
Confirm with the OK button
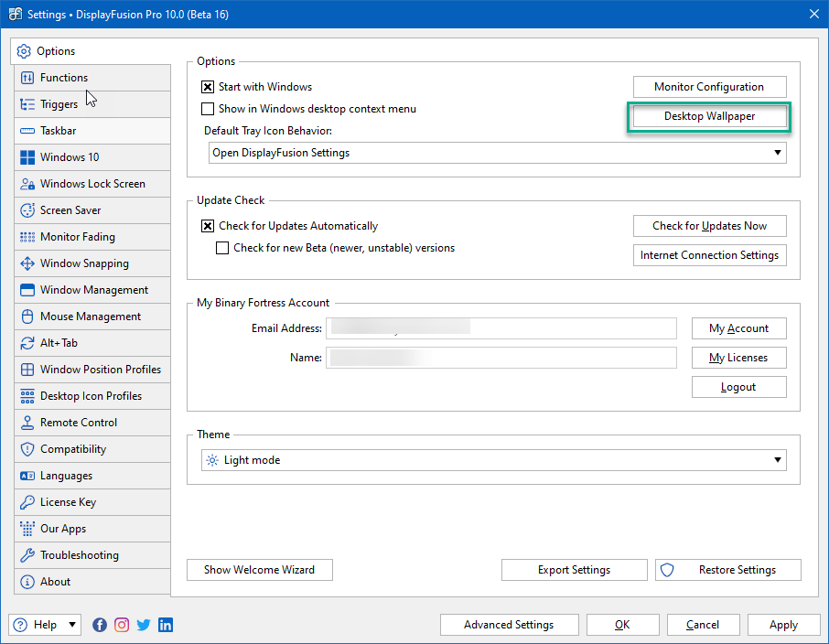coord(623,625)
